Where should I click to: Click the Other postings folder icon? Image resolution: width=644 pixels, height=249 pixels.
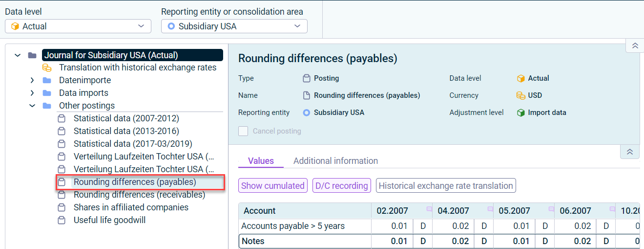click(47, 106)
